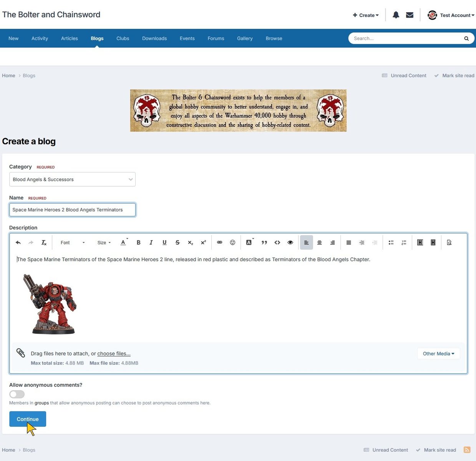This screenshot has height=461, width=476.
Task: Insert a link in the description
Action: 220,242
